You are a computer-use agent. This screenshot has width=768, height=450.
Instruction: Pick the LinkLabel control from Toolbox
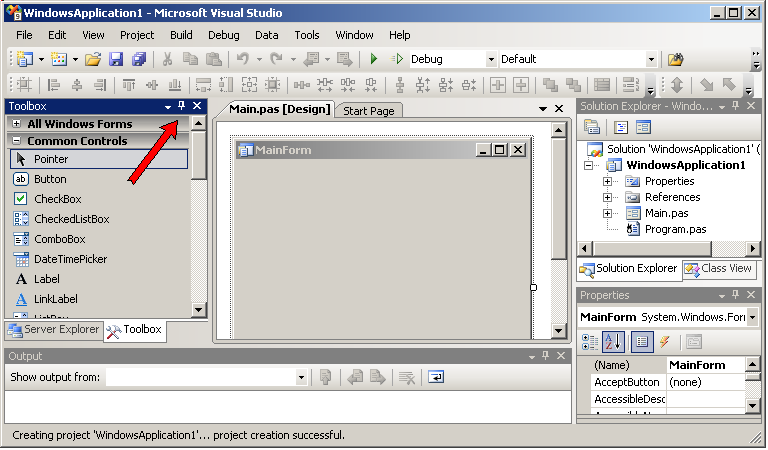click(x=55, y=299)
